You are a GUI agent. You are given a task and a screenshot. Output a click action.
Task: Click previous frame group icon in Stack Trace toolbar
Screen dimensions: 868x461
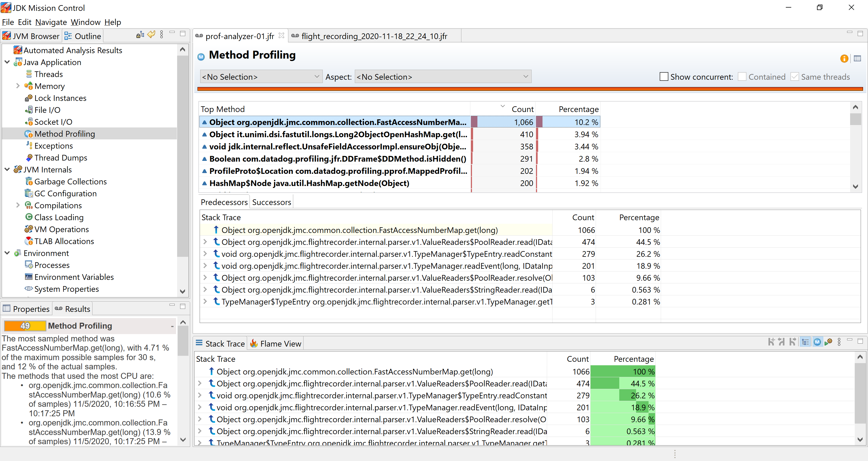tap(781, 342)
